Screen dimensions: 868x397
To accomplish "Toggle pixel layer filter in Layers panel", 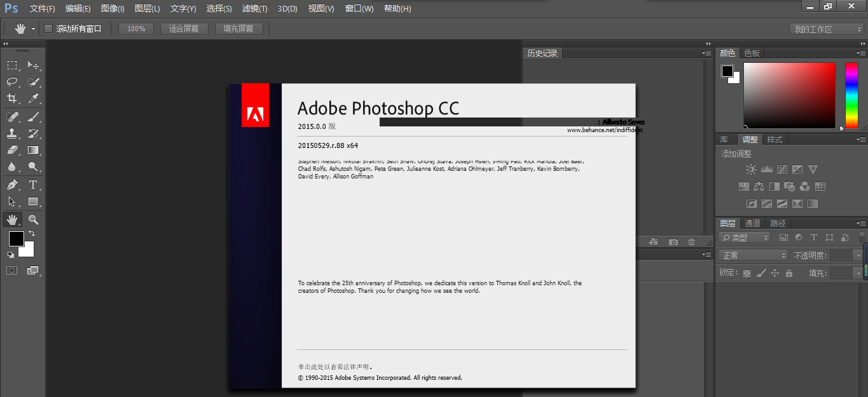I will pyautogui.click(x=783, y=238).
